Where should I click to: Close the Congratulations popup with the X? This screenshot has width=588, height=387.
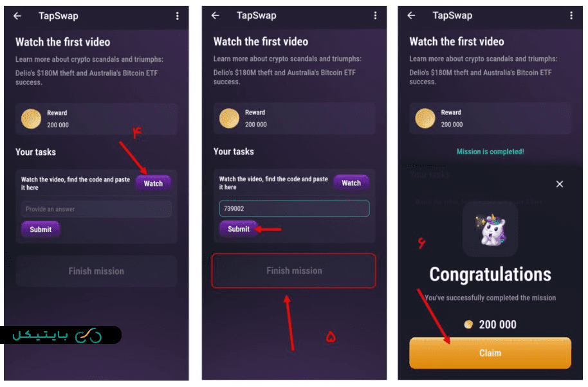[x=560, y=184]
